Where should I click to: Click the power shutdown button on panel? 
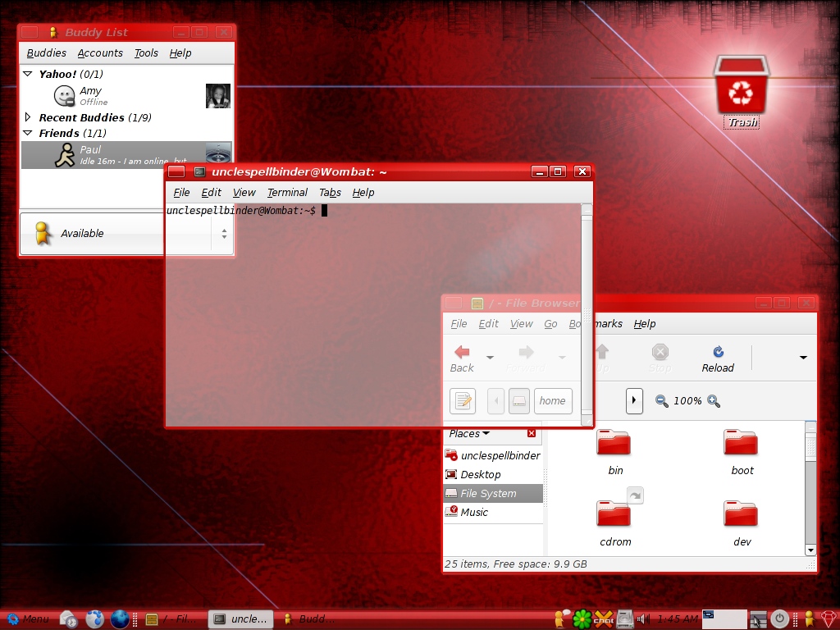(779, 619)
